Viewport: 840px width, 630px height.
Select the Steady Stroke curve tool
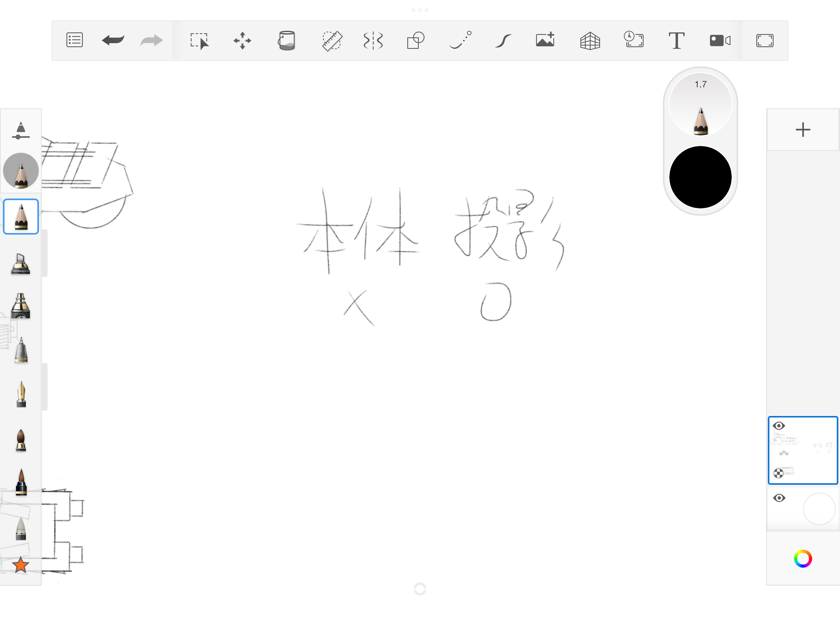503,41
